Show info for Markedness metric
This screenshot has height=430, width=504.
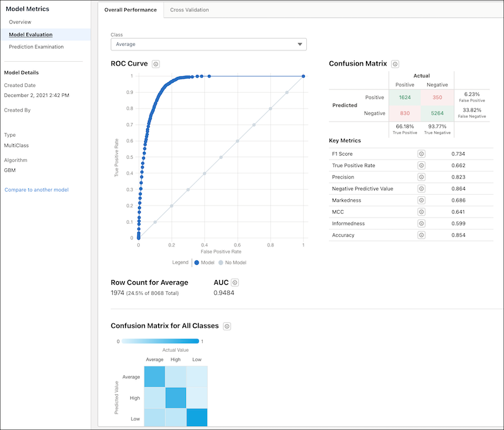(x=421, y=200)
